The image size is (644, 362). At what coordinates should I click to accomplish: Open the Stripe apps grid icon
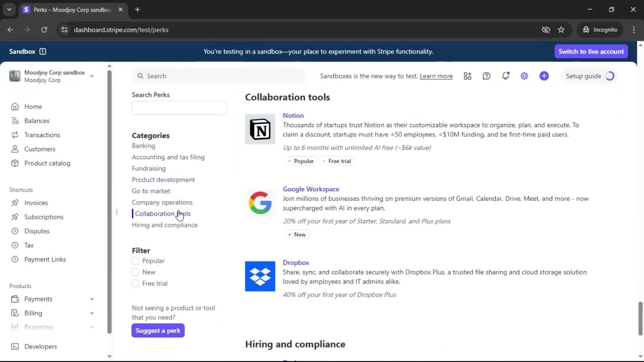coord(468,76)
